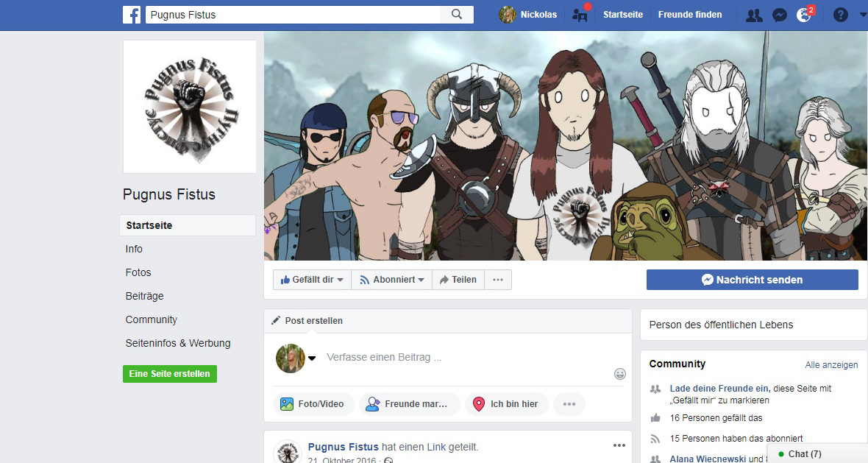Open the Chat (7) bar
Viewport: 868px width, 463px height.
pyautogui.click(x=817, y=453)
